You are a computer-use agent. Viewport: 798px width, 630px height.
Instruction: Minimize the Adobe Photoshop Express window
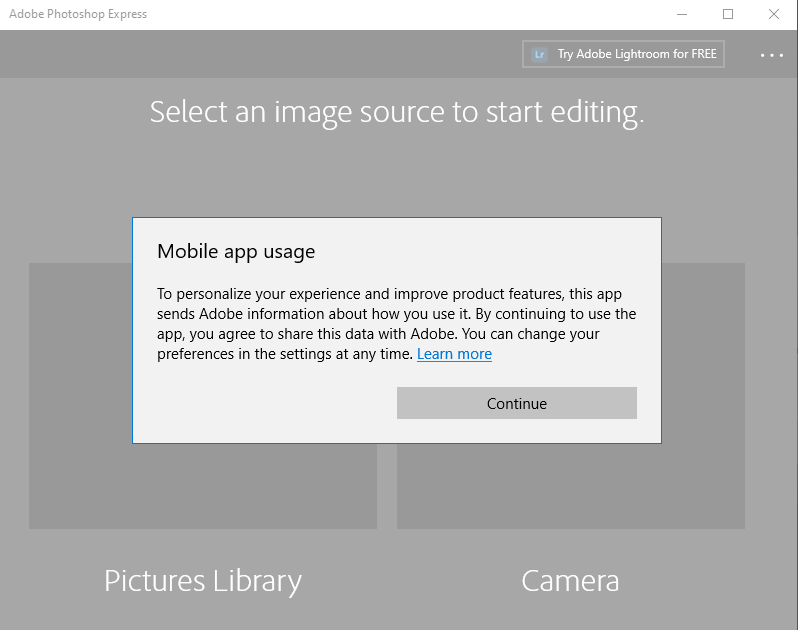682,14
